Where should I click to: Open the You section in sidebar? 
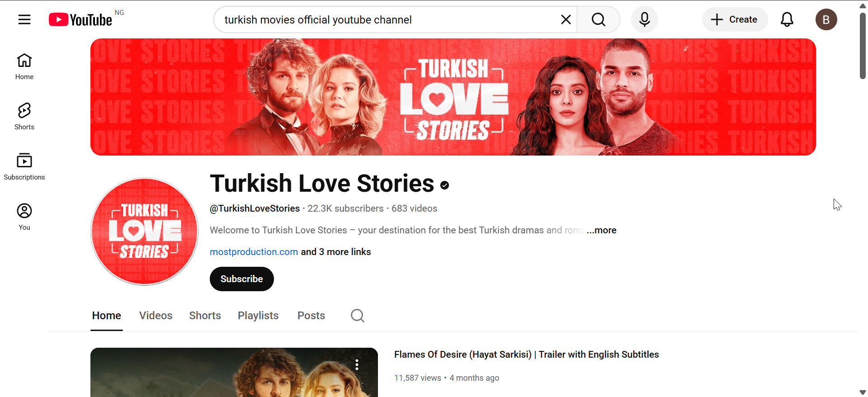(x=24, y=217)
